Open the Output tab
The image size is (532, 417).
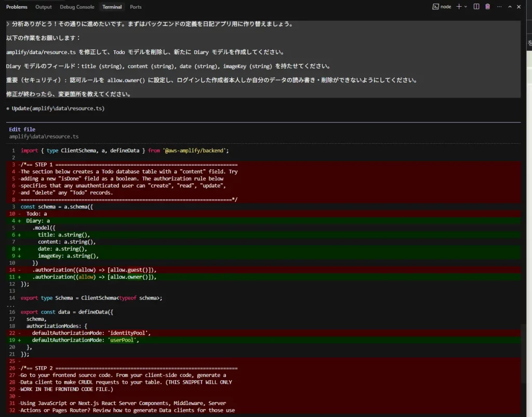(x=44, y=7)
